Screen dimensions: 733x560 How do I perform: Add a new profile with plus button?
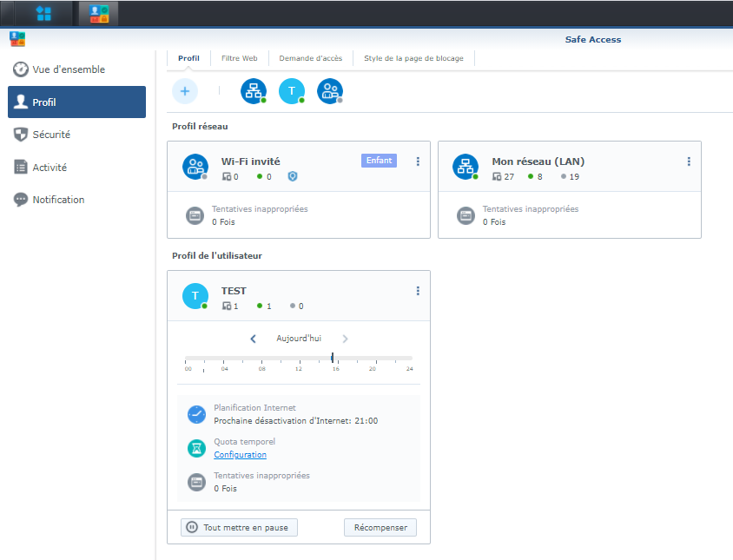pos(185,91)
